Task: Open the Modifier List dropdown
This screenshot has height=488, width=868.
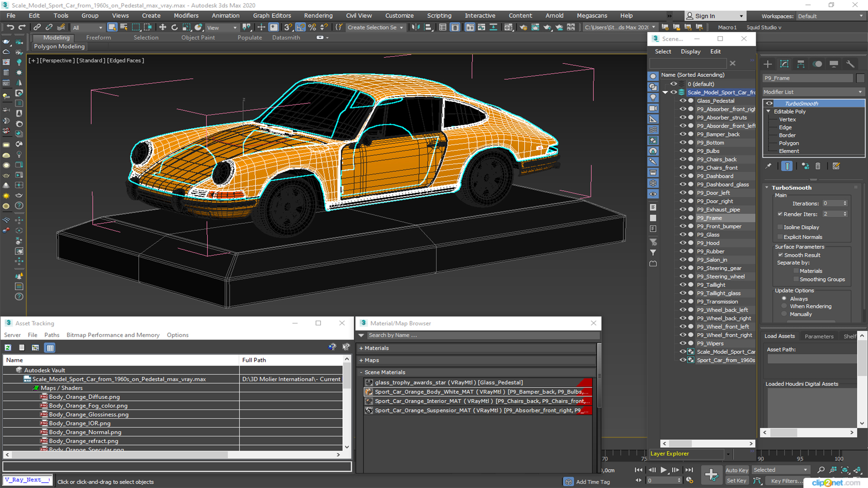Action: 813,92
